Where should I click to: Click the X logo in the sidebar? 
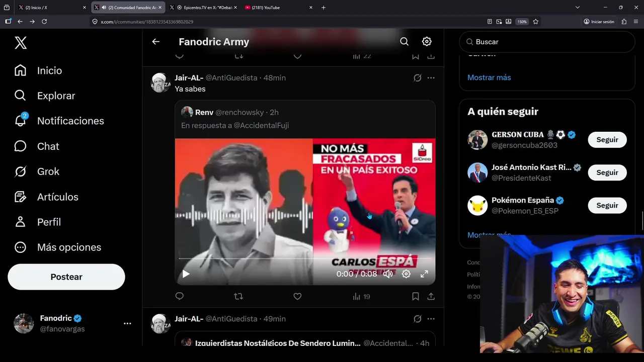coord(21,43)
